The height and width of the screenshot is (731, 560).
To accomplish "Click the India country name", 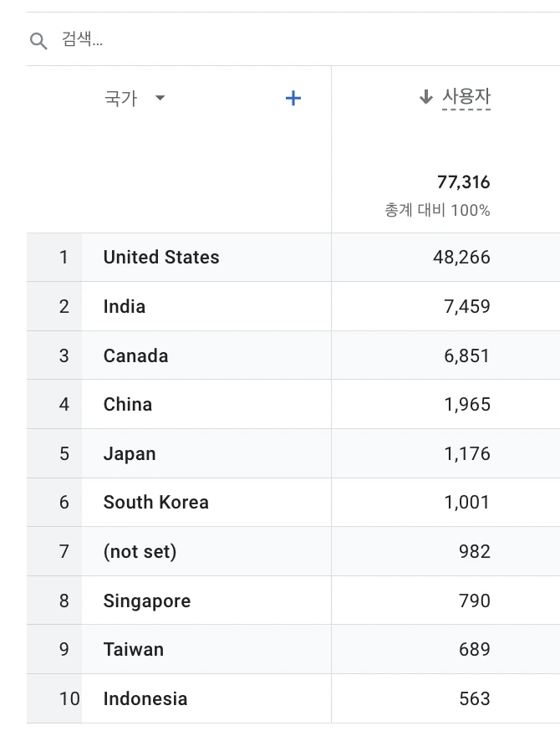I will click(125, 307).
